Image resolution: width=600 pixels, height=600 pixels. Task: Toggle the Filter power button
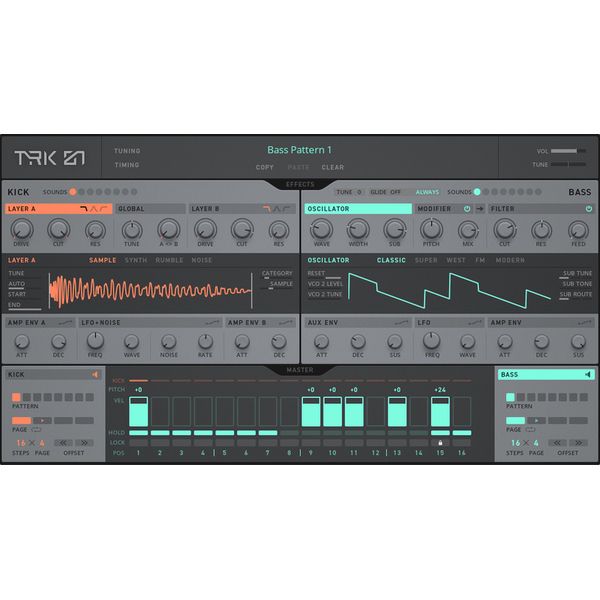[x=589, y=209]
